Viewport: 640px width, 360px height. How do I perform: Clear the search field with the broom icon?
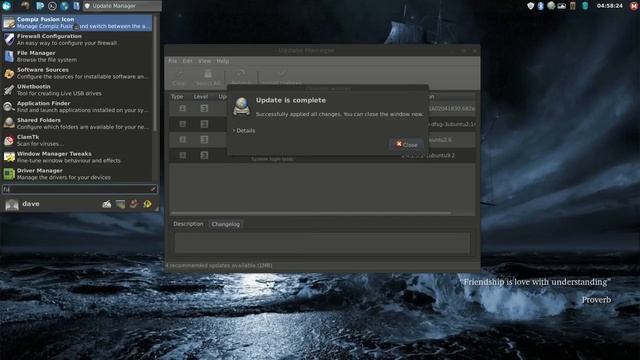[153, 189]
